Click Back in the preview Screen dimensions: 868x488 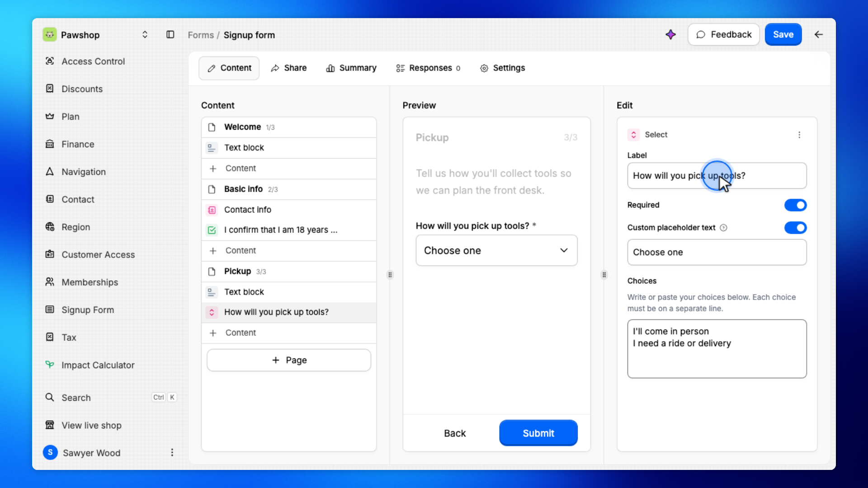click(454, 433)
